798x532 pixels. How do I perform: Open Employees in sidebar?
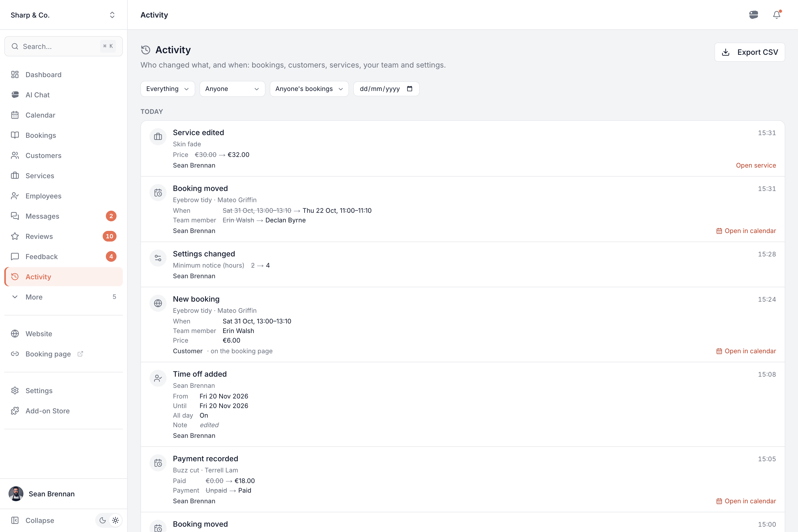pos(64,196)
